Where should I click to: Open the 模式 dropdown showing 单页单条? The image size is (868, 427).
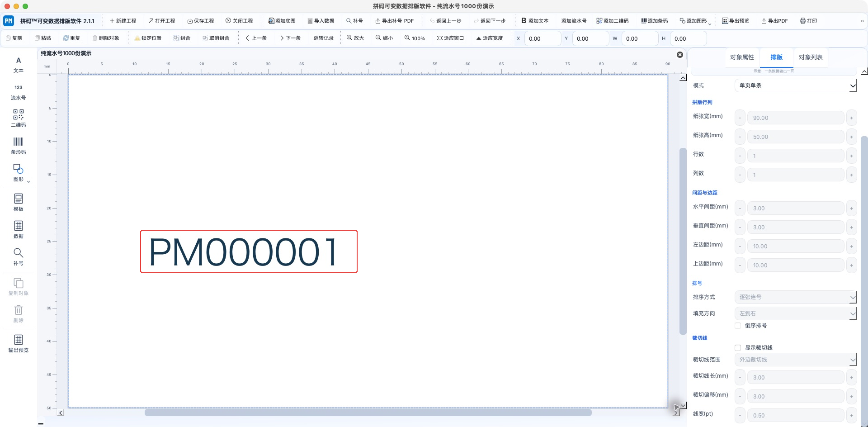[796, 85]
